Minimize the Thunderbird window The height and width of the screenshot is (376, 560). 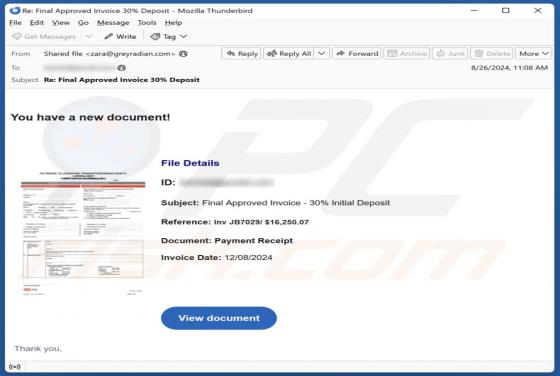tap(474, 10)
